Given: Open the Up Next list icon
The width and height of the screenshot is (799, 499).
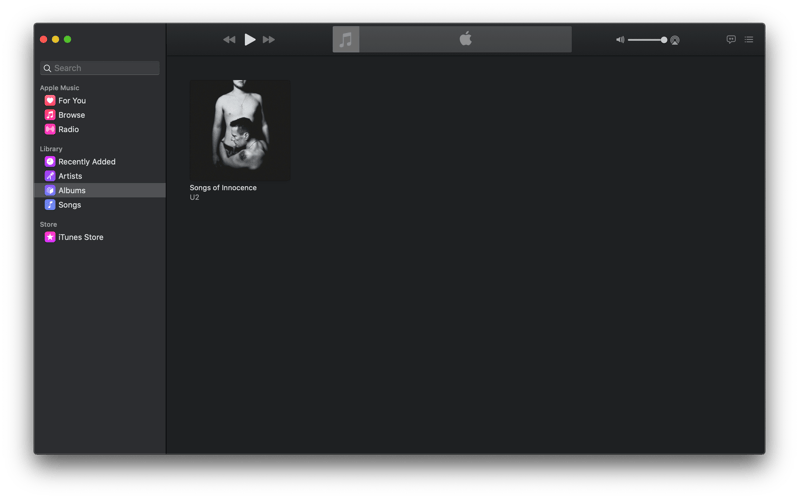Looking at the screenshot, I should [x=749, y=39].
